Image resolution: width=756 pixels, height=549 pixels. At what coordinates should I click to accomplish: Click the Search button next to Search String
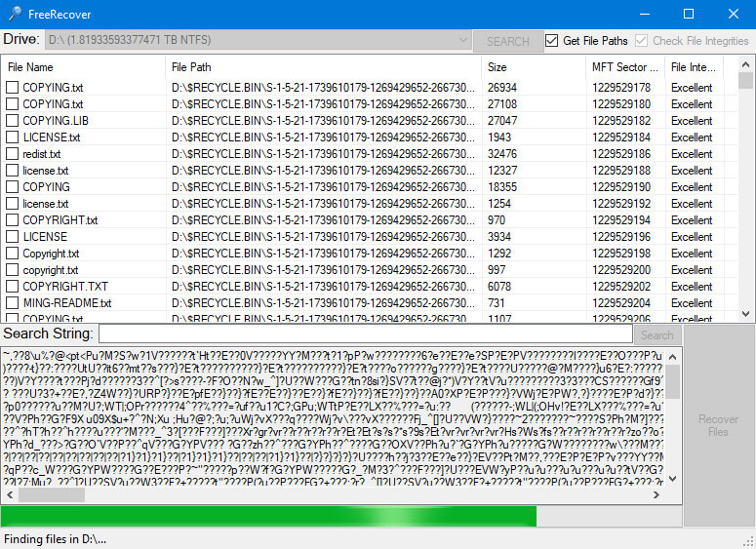coord(657,335)
